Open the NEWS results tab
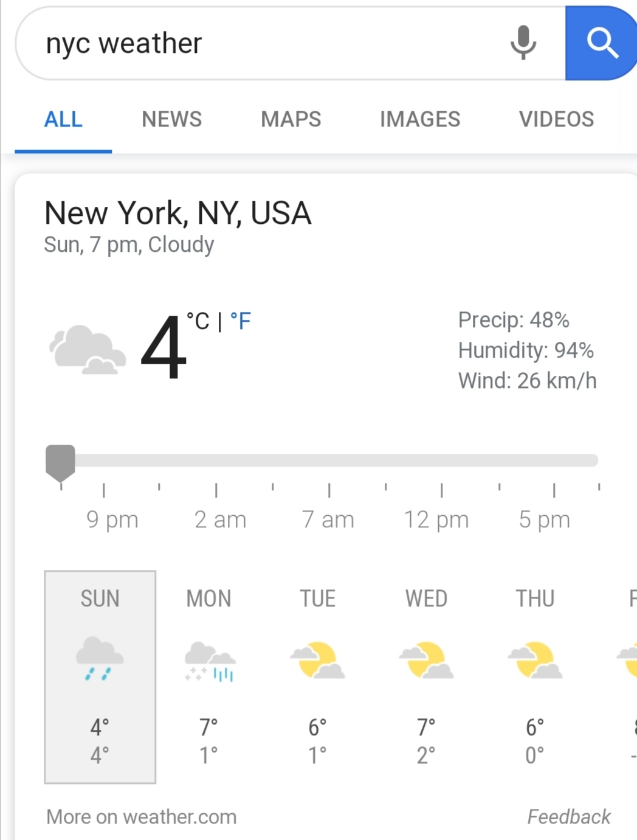This screenshot has height=840, width=637. click(171, 119)
